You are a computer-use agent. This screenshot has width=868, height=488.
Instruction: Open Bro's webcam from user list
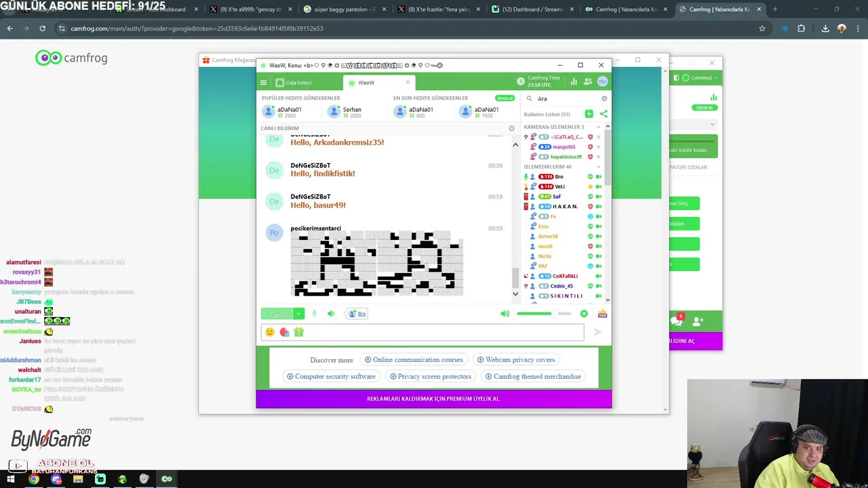tap(598, 177)
